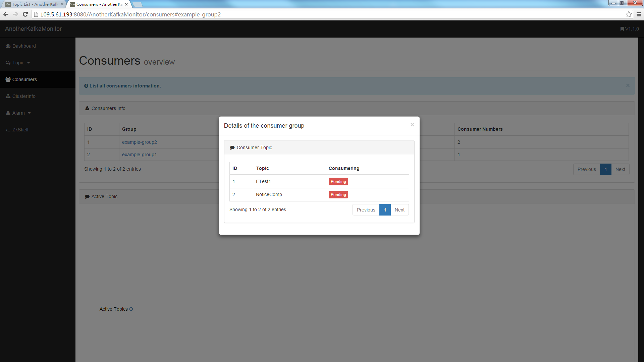This screenshot has width=644, height=362.
Task: Go back with browser back arrow
Action: pos(6,14)
